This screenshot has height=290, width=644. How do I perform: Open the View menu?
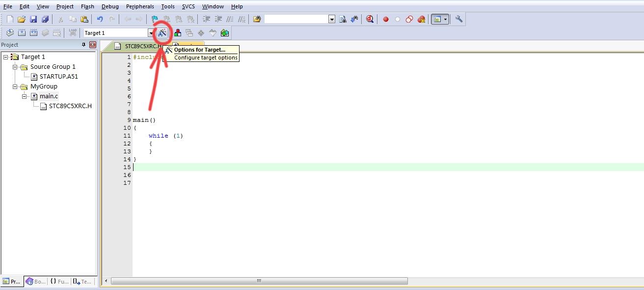[43, 6]
